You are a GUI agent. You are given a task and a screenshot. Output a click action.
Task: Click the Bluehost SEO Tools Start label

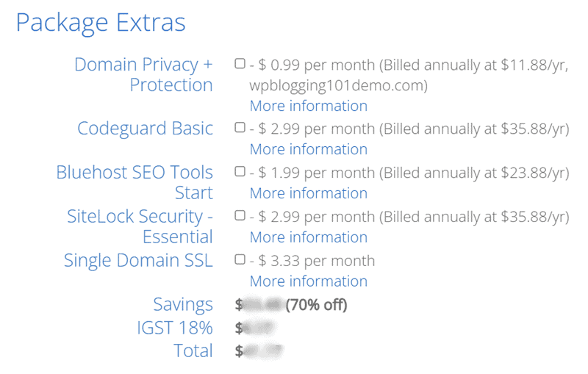(x=135, y=182)
